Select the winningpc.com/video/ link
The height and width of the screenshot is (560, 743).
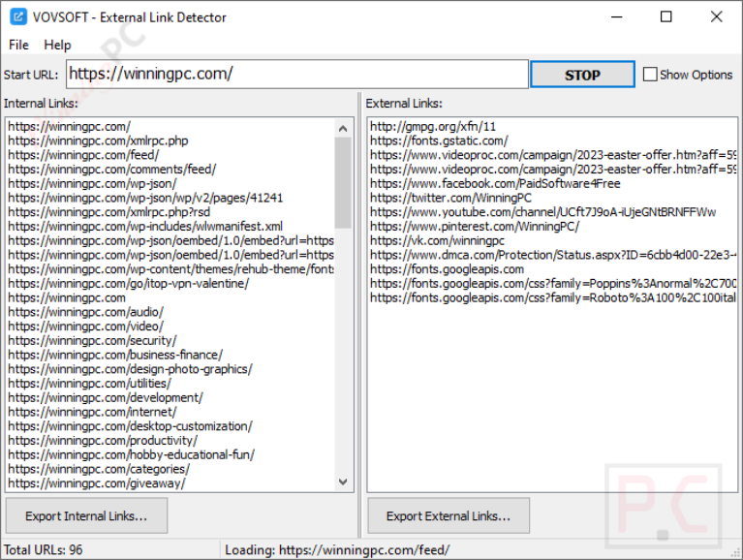[86, 326]
